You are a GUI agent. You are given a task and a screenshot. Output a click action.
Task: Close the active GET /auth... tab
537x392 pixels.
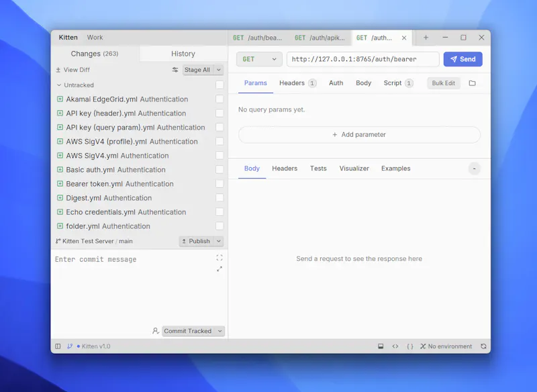coord(404,38)
